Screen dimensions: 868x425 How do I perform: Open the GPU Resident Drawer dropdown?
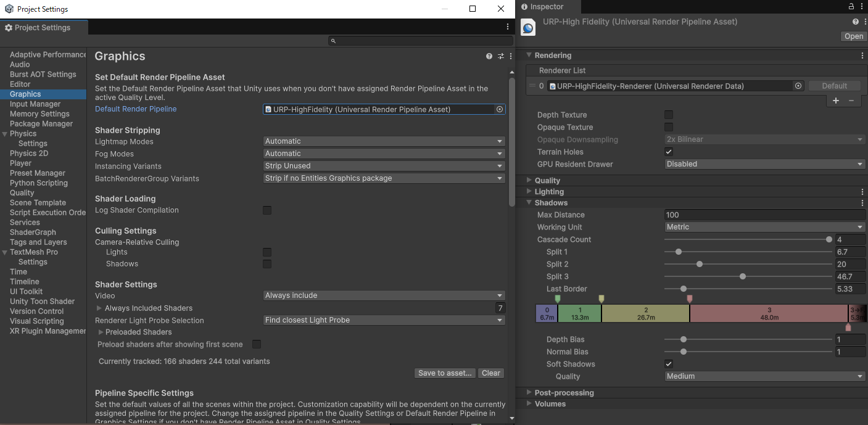click(x=765, y=164)
